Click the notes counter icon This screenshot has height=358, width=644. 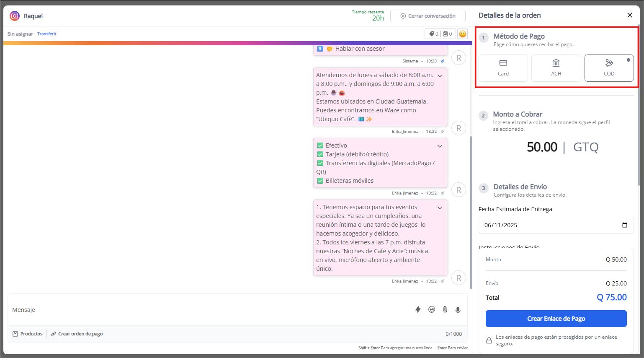pos(447,34)
